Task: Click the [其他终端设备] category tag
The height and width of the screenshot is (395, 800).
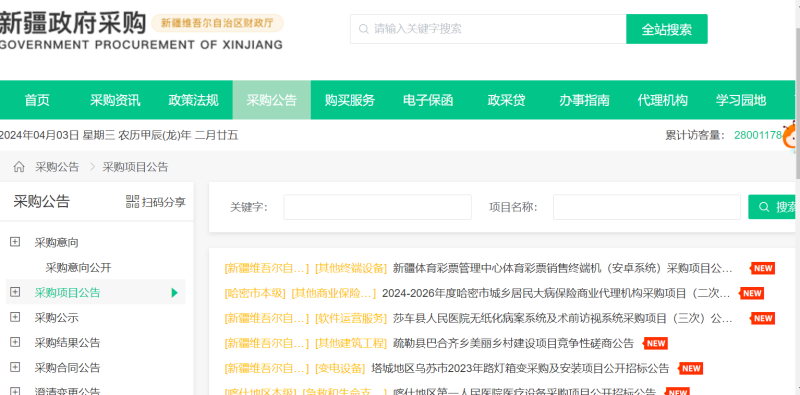Action: pyautogui.click(x=351, y=268)
